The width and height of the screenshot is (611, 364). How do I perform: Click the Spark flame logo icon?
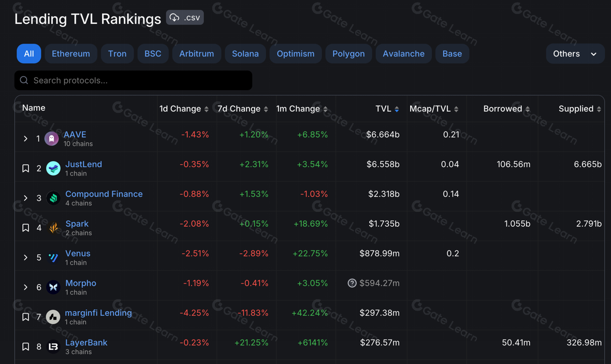(53, 228)
